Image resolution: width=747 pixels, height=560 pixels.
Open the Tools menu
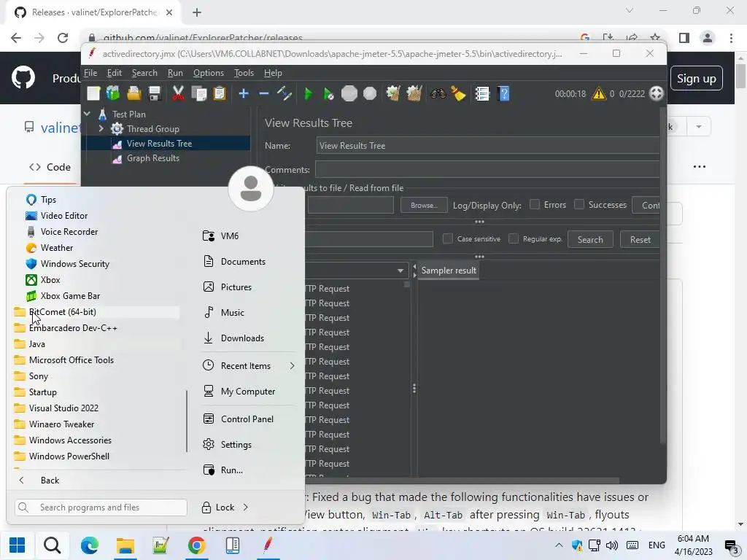(x=244, y=73)
